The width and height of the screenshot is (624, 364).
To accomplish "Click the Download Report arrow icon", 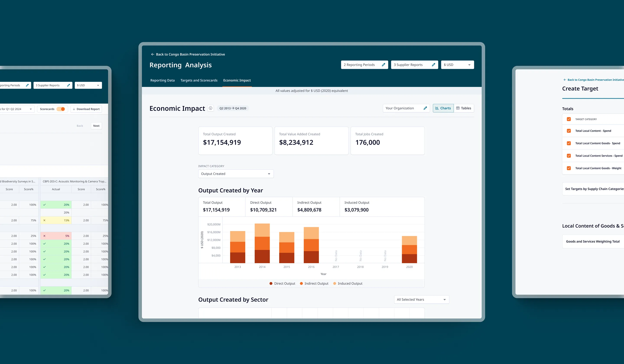I will click(74, 109).
